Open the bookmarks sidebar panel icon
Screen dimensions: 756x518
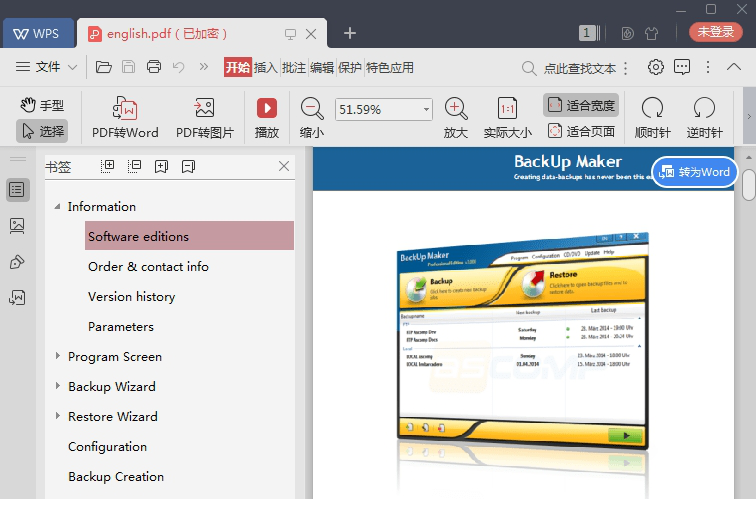tap(18, 190)
